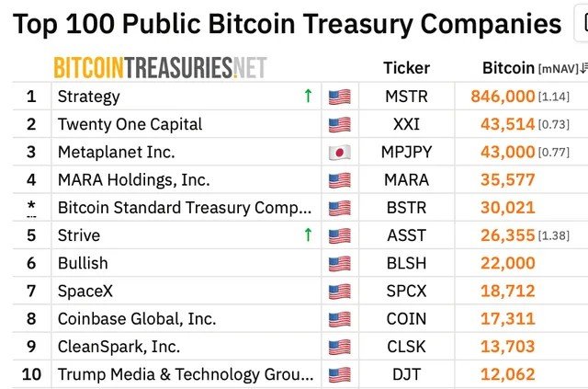Open the Twenty One Capital company link
The width and height of the screenshot is (588, 389).
(x=130, y=124)
